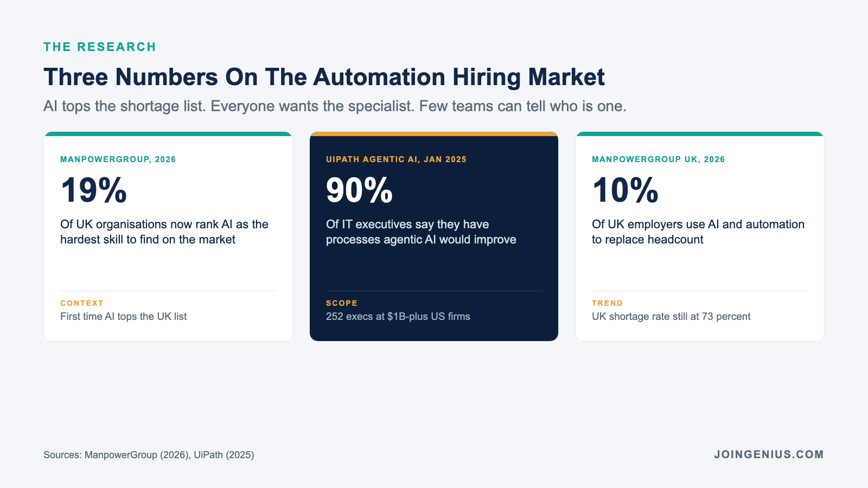
Task: Click the 'CONTEXT' label
Action: point(82,303)
